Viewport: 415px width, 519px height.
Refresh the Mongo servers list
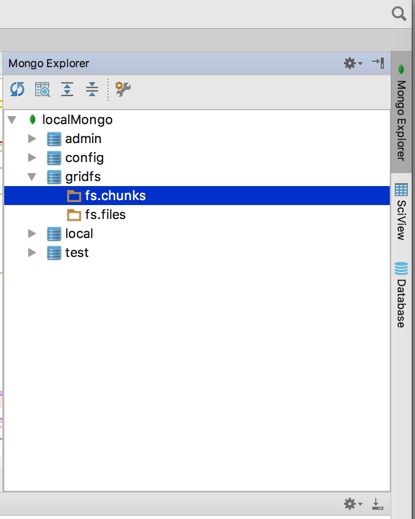click(x=17, y=89)
